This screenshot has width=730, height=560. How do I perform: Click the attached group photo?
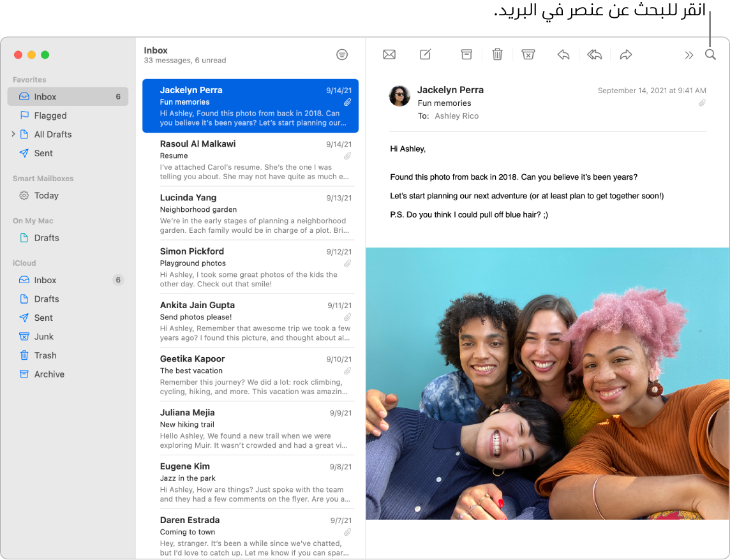coord(547,383)
